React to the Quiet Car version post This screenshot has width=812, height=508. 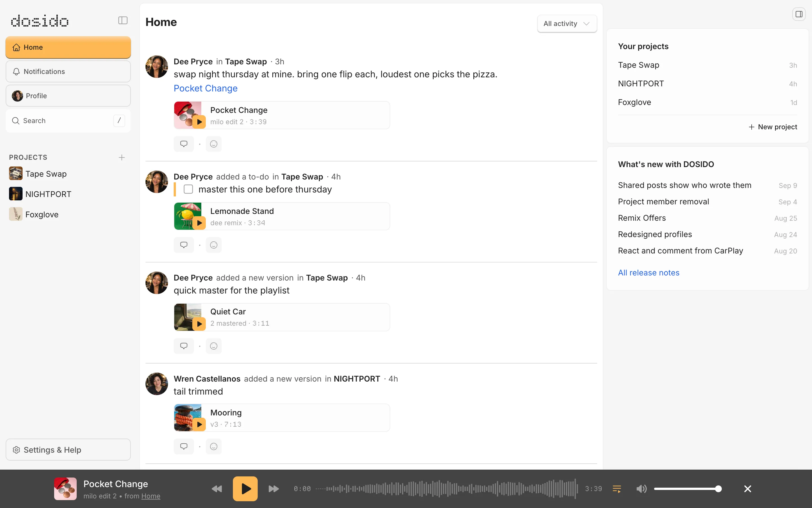tap(214, 346)
